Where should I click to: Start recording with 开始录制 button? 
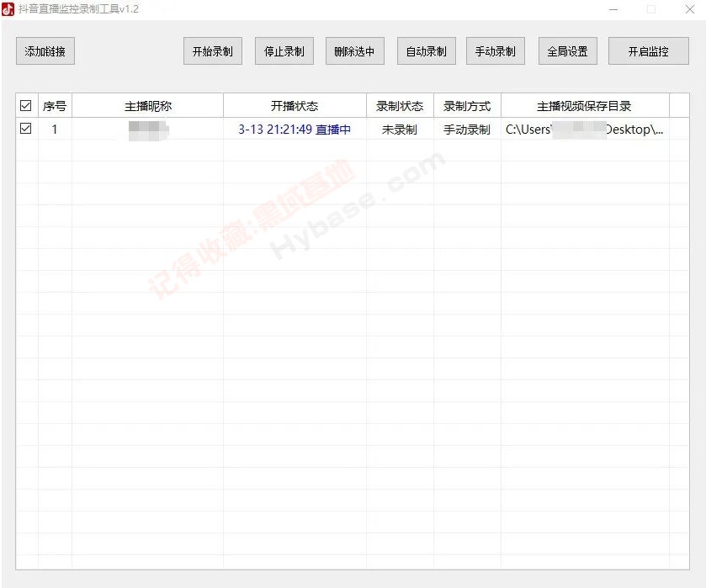[213, 51]
